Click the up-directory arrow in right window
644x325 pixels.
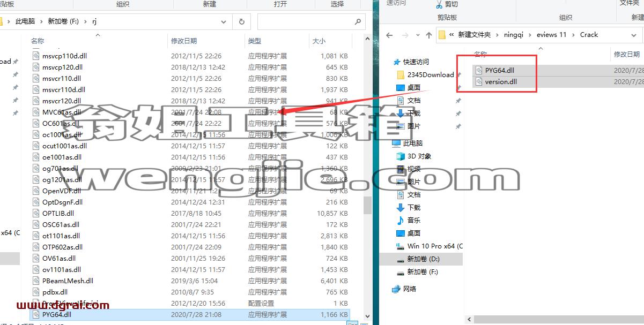click(x=428, y=35)
